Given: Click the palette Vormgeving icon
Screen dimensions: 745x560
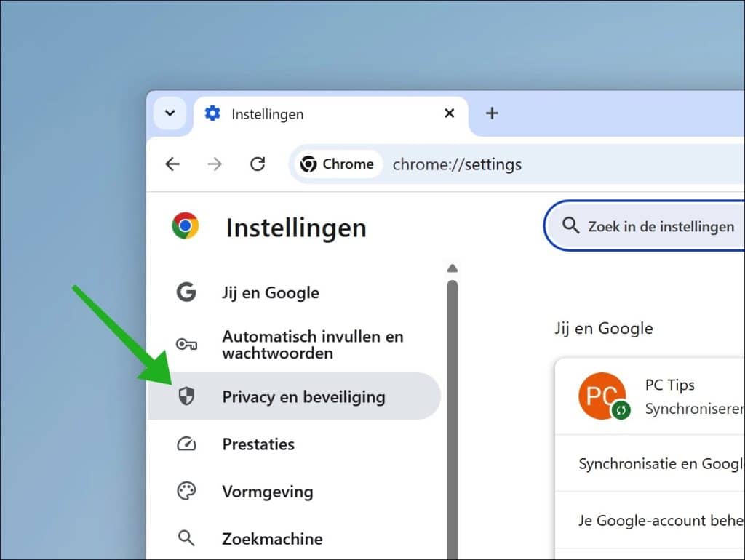Looking at the screenshot, I should pyautogui.click(x=186, y=491).
